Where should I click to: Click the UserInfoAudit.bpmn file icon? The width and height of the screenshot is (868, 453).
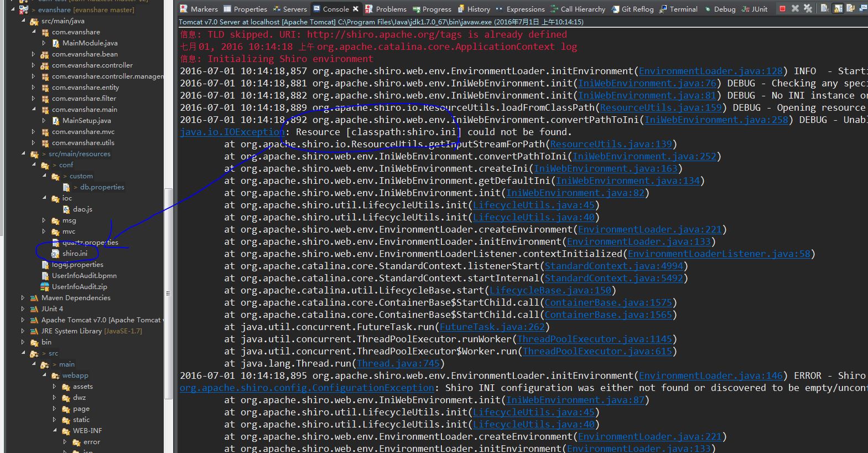45,276
